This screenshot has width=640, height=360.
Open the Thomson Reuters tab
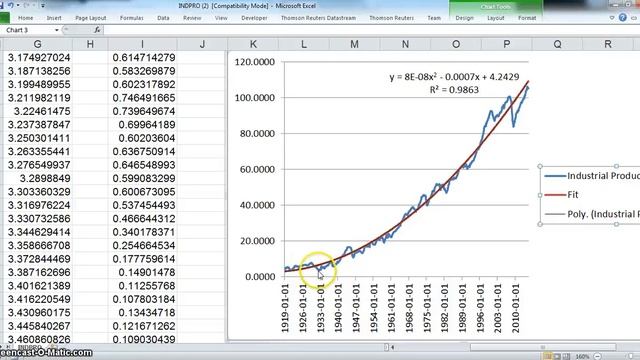(391, 18)
